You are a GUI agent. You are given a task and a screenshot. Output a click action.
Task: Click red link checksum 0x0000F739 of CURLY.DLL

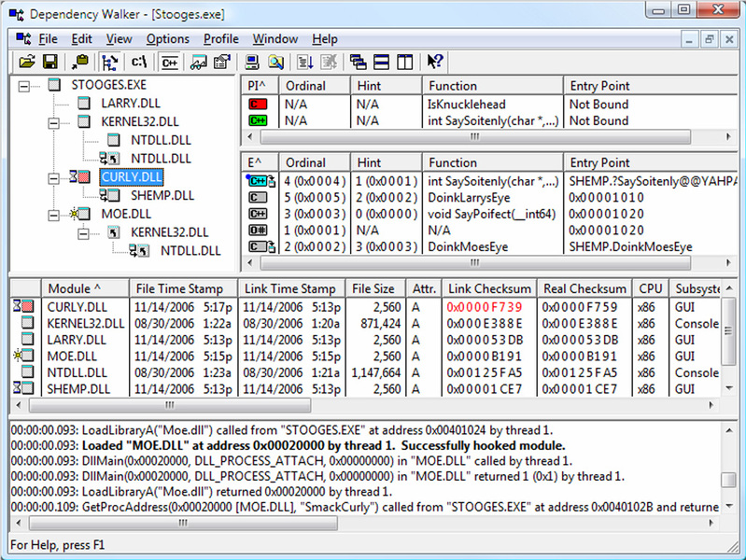tap(485, 307)
